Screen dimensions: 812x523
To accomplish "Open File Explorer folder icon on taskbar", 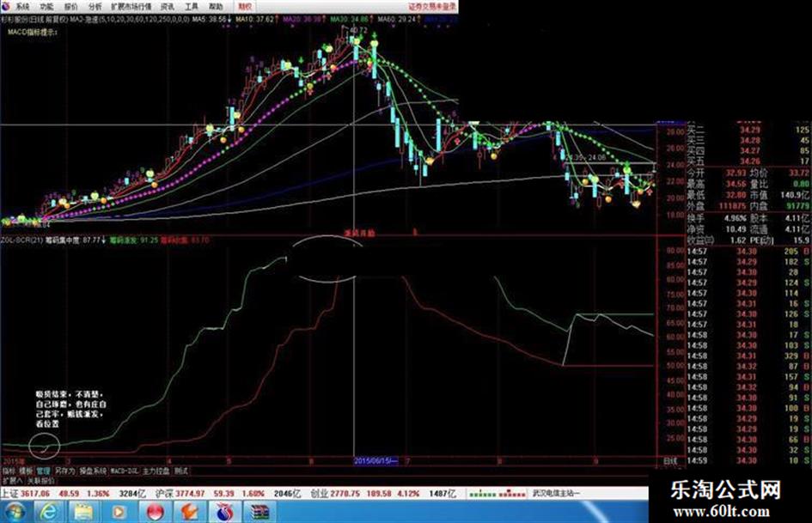I will [83, 512].
